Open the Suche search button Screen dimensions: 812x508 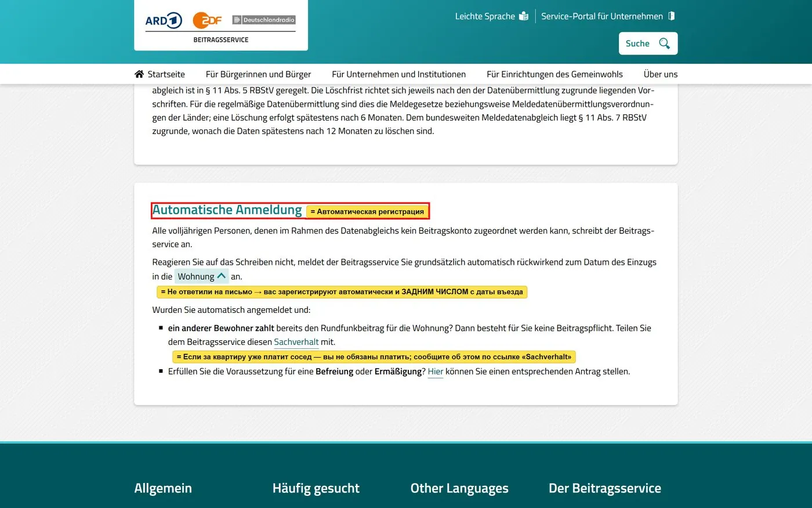point(648,44)
